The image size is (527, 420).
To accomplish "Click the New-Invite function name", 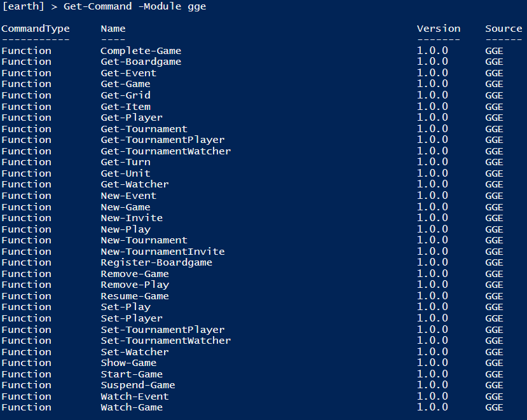I will (x=132, y=218).
